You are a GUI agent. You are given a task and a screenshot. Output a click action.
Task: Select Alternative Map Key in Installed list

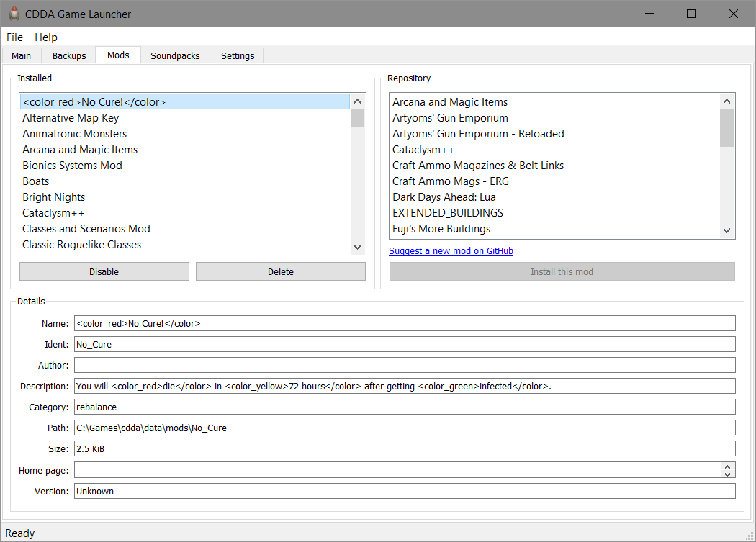point(185,117)
